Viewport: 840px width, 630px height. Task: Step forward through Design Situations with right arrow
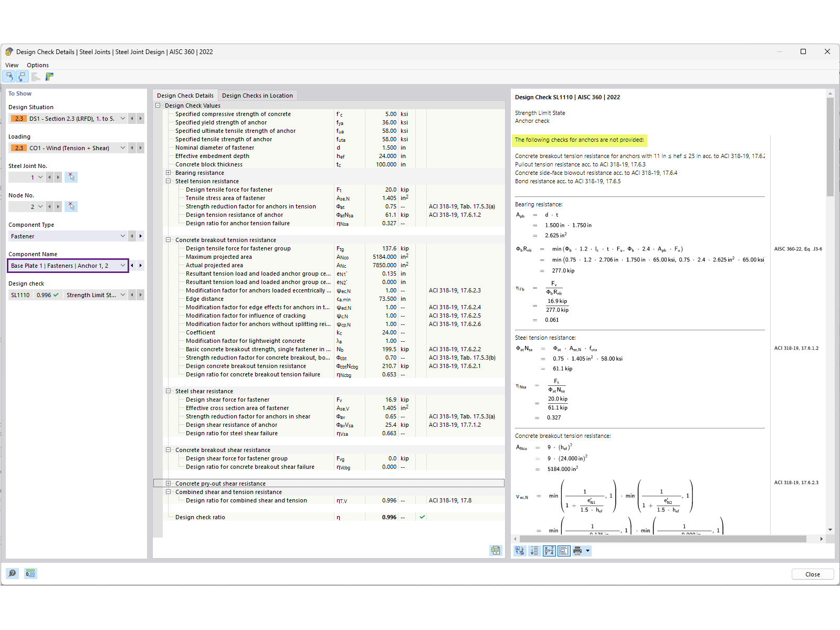pyautogui.click(x=140, y=118)
